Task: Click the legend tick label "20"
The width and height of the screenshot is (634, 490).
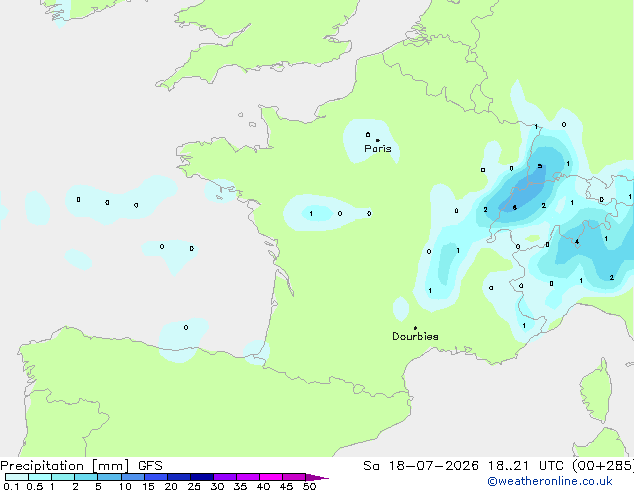Action: point(171,486)
